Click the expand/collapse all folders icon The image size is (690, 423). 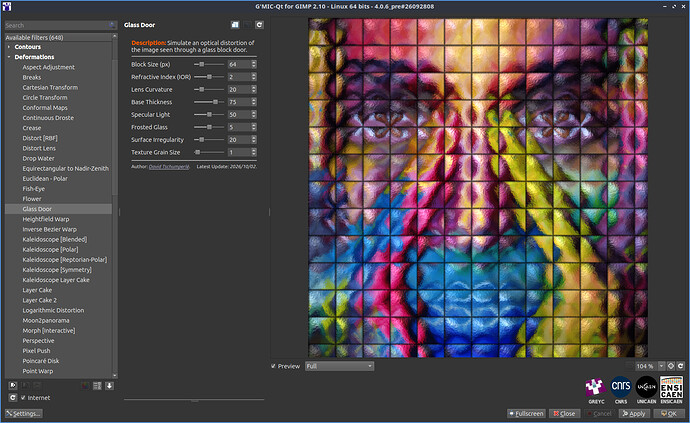click(x=97, y=386)
